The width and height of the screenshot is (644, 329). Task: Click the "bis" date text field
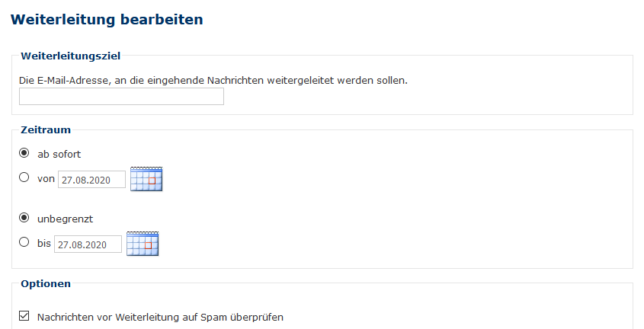[x=89, y=244]
